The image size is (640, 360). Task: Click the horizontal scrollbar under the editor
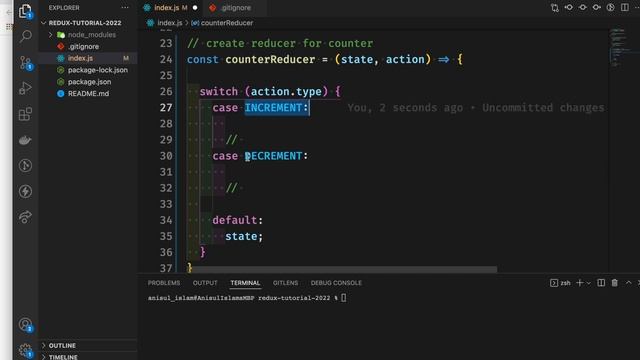(x=345, y=270)
